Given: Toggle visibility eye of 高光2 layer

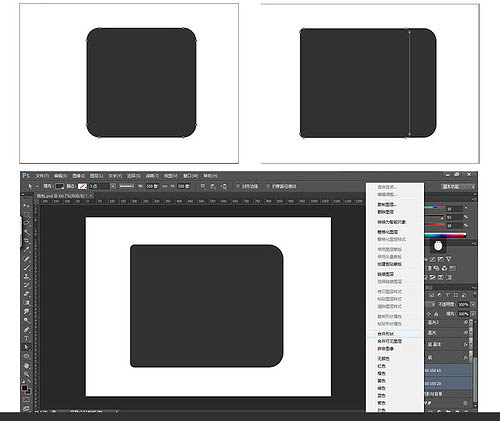Looking at the screenshot, I should pyautogui.click(x=466, y=322).
